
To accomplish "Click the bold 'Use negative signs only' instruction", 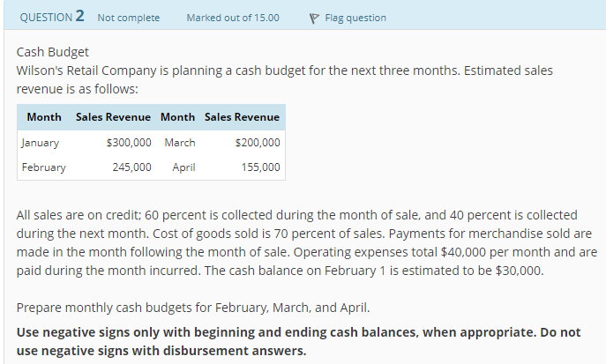I will click(x=298, y=342).
